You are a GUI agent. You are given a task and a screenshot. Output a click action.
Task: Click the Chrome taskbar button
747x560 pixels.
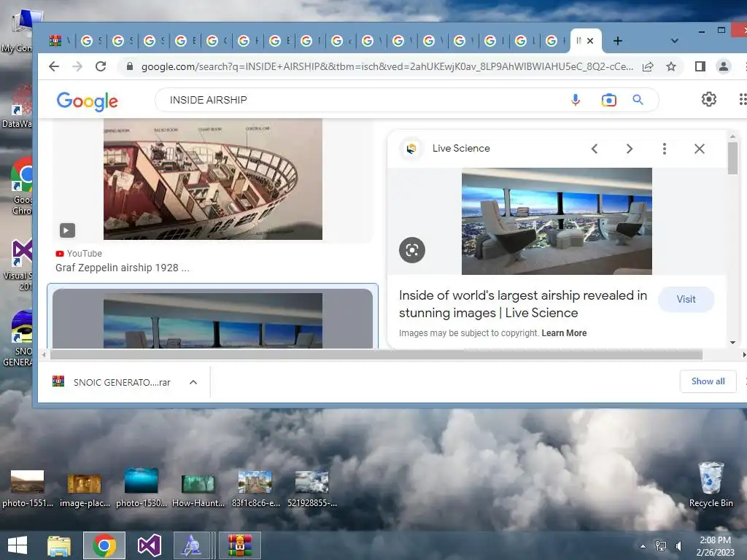(104, 545)
